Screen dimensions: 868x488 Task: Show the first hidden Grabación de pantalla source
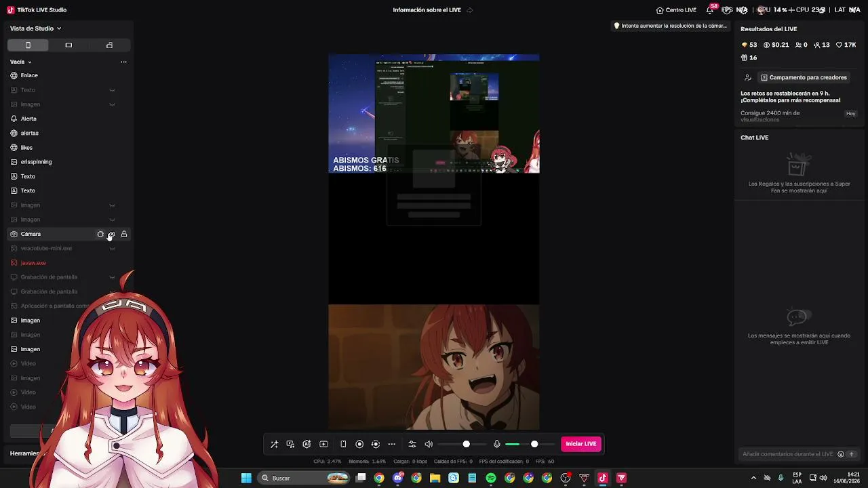113,277
